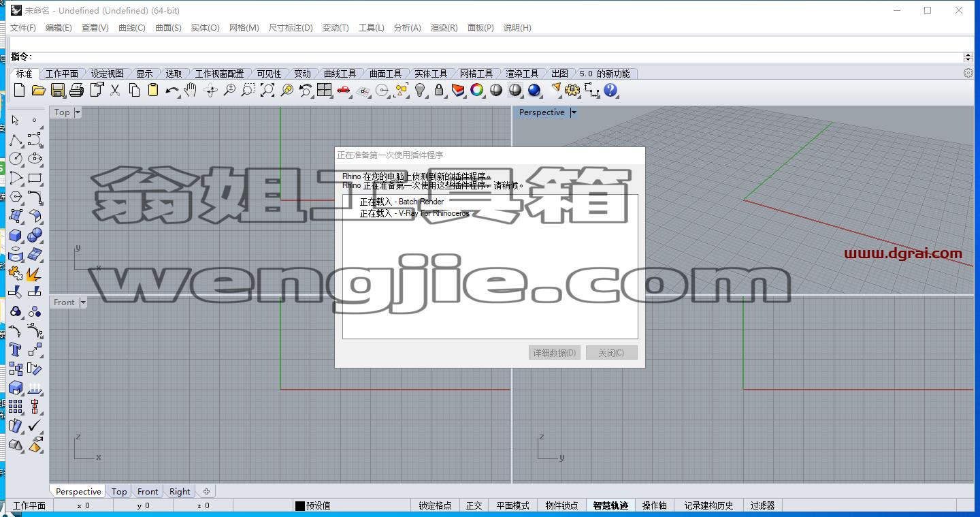Open the Top viewport title dropdown arrow
Image resolution: width=980 pixels, height=517 pixels.
[x=78, y=112]
